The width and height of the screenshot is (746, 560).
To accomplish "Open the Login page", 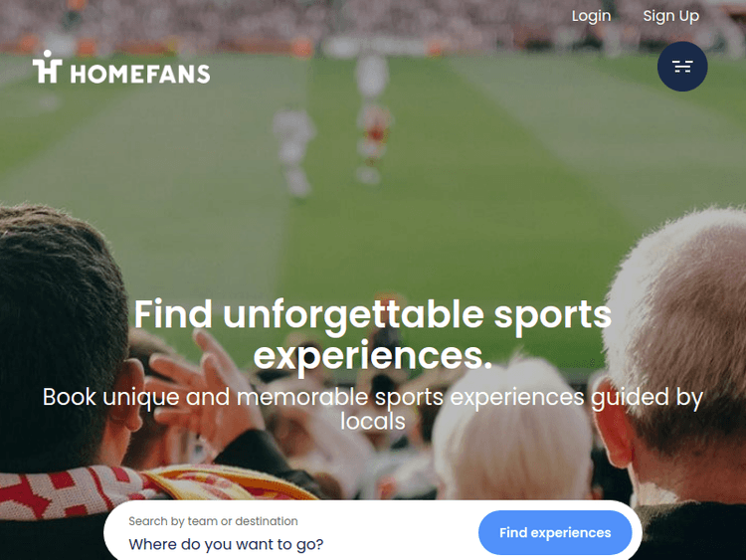I will 591,16.
